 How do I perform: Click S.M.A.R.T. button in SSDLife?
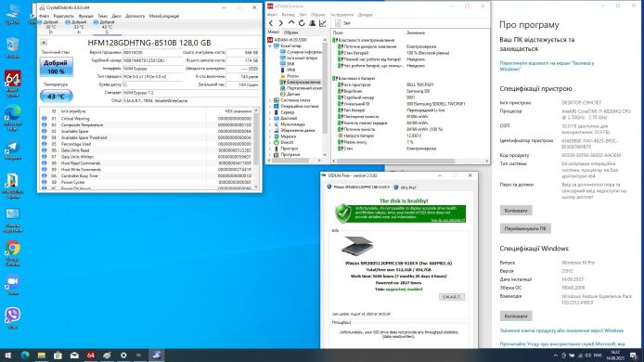pyautogui.click(x=452, y=297)
